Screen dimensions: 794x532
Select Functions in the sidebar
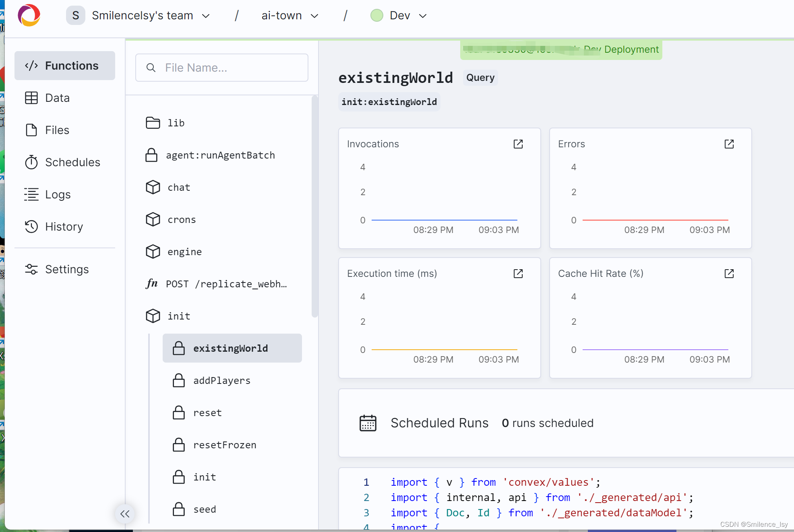[65, 66]
